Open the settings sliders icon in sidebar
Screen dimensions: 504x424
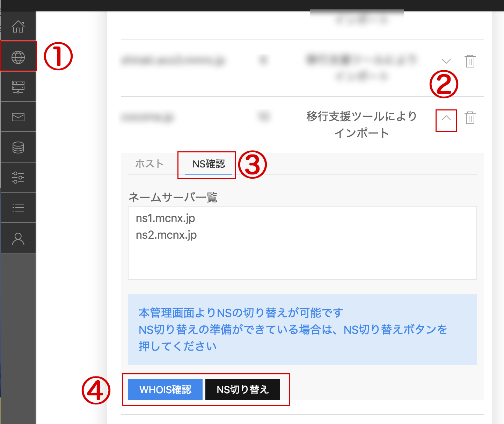(x=18, y=178)
